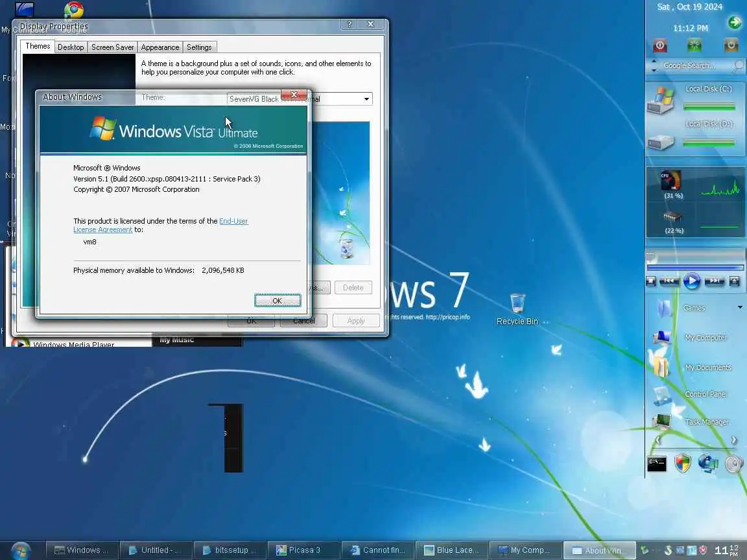Switch to the Settings tab
Screen dimensions: 747x560
pyautogui.click(x=199, y=47)
